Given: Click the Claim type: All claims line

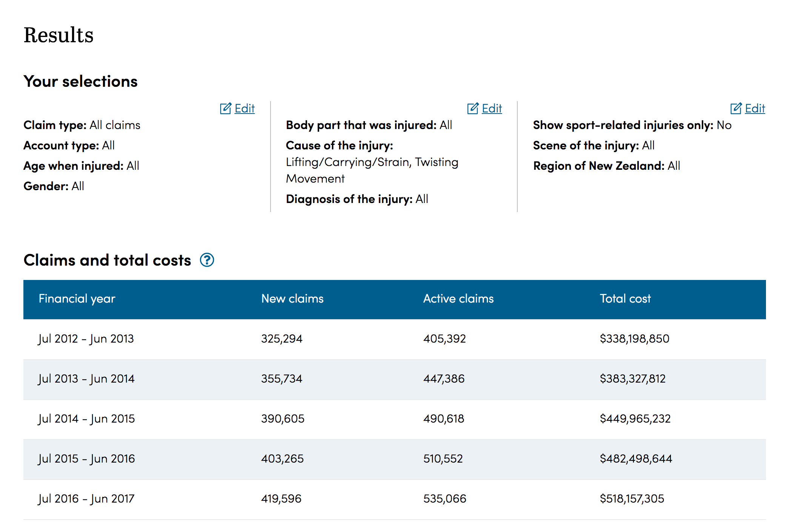Looking at the screenshot, I should click(x=82, y=125).
